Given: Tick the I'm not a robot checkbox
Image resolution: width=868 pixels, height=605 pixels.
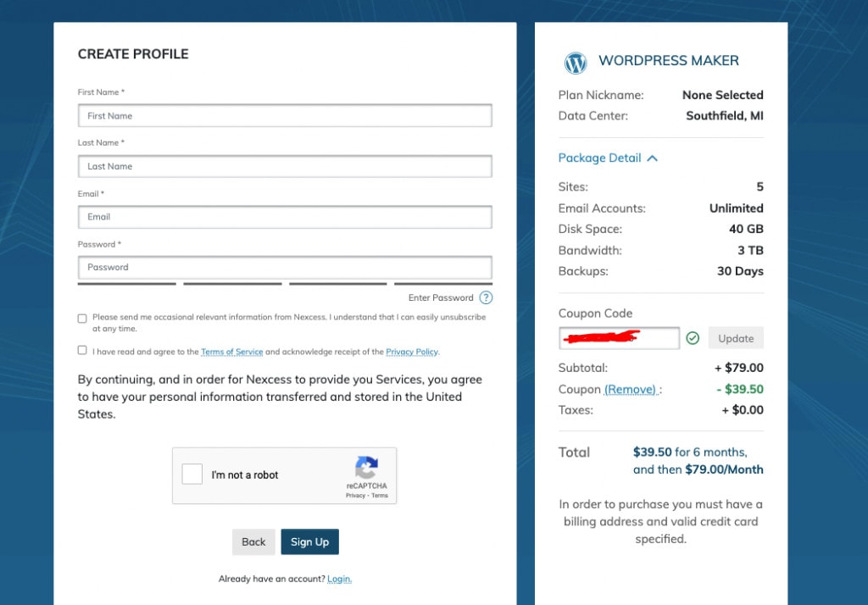Looking at the screenshot, I should [192, 475].
